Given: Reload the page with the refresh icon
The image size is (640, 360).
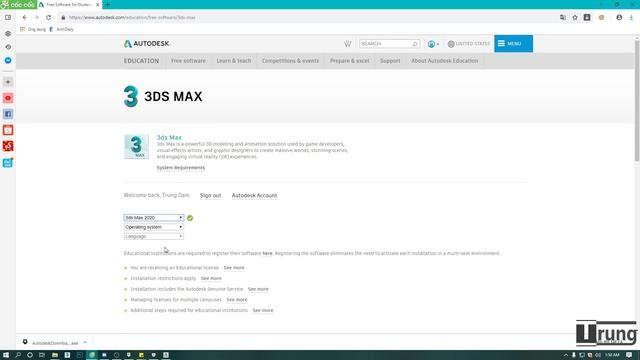Looking at the screenshot, I should click(x=49, y=18).
